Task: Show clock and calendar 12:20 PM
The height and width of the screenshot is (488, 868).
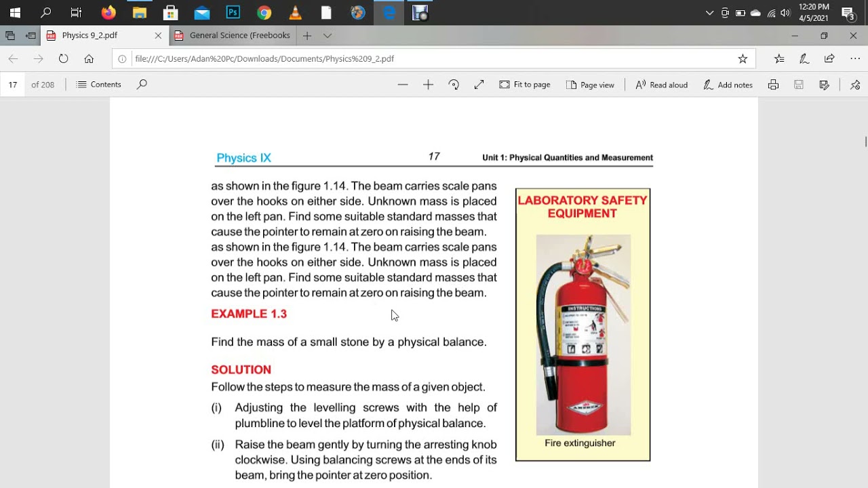Action: tap(814, 12)
